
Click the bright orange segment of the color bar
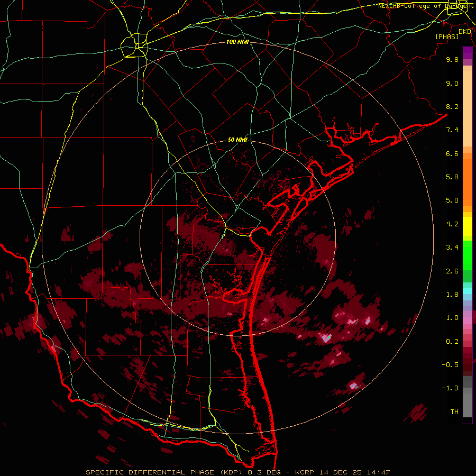click(467, 183)
